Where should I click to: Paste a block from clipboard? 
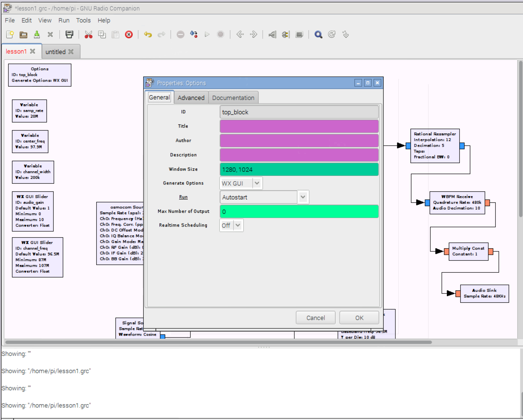click(x=116, y=34)
